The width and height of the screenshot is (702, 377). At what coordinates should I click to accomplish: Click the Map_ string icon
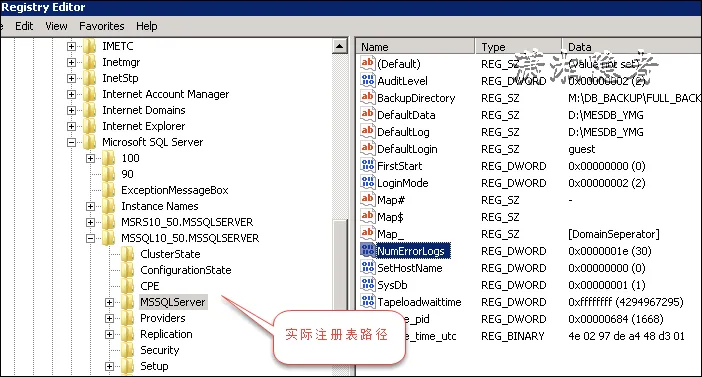(368, 233)
